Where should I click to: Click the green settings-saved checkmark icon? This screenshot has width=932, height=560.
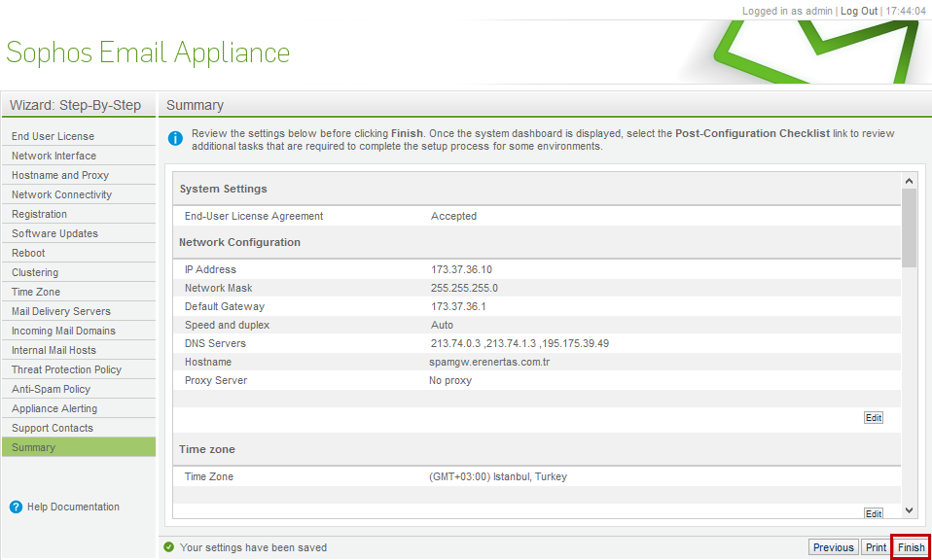[x=169, y=547]
